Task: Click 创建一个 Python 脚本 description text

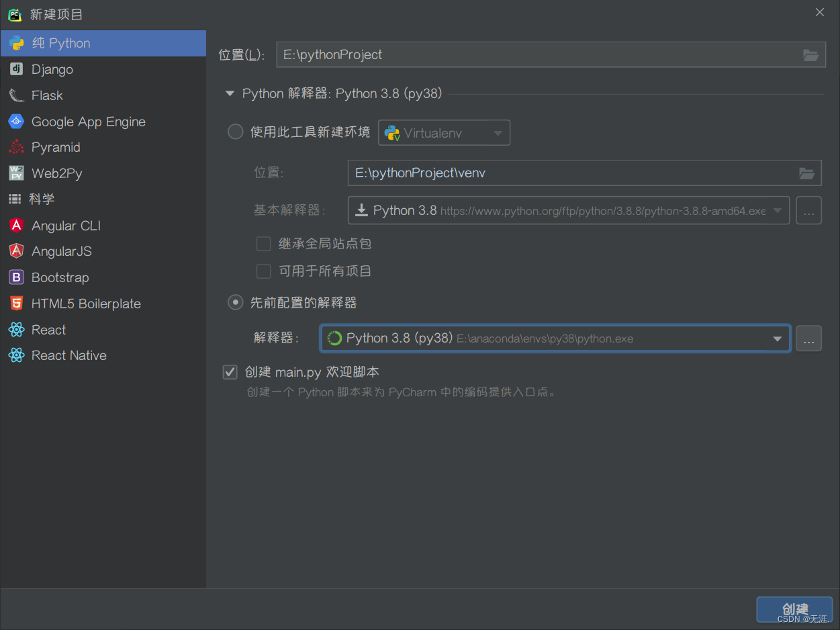Action: [401, 392]
